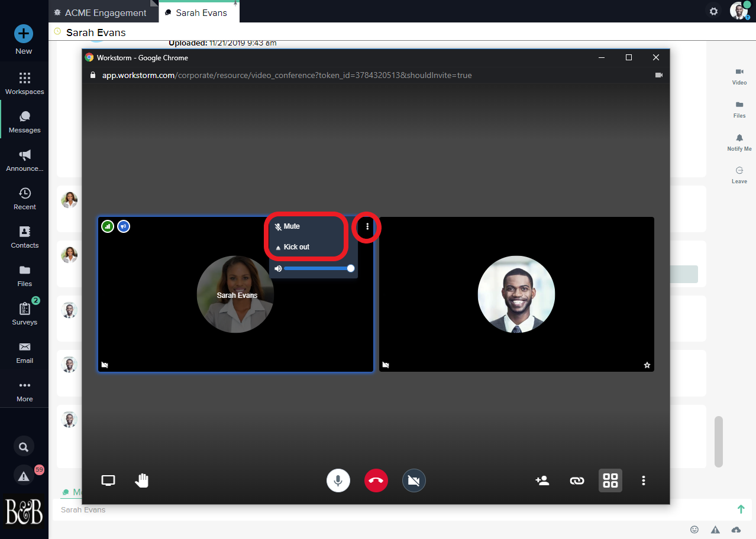The height and width of the screenshot is (539, 756).
Task: Open Sarah Evans tile three-dot menu
Action: coord(367,227)
